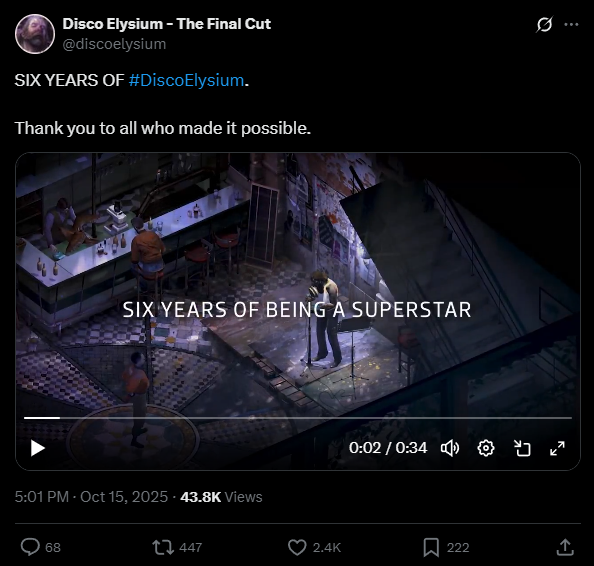Click the video time display 0:02 / 0:34
This screenshot has width=594, height=566.
click(x=388, y=448)
